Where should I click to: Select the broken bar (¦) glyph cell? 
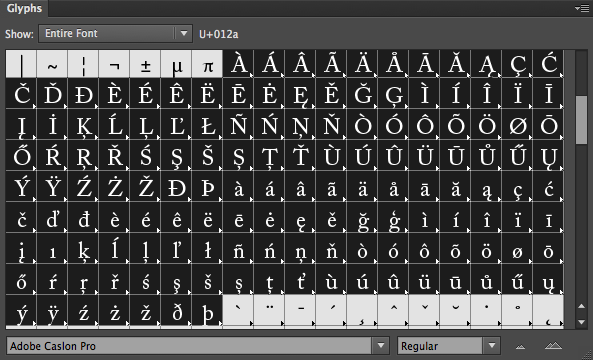pos(83,64)
